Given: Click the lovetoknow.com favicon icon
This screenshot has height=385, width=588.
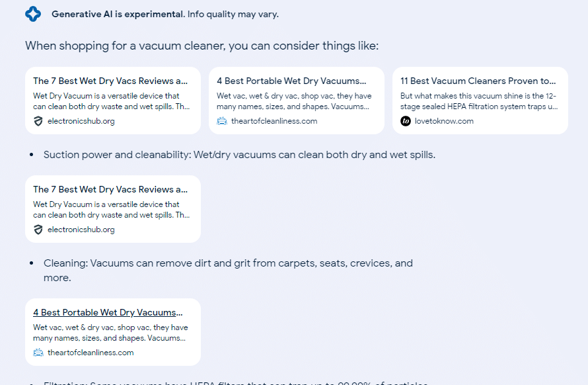Looking at the screenshot, I should point(406,121).
